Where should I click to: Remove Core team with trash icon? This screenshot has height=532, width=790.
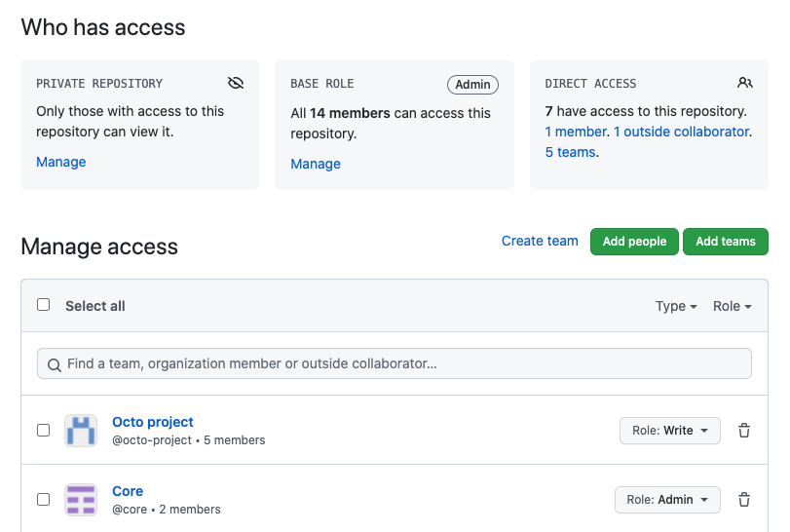744,500
